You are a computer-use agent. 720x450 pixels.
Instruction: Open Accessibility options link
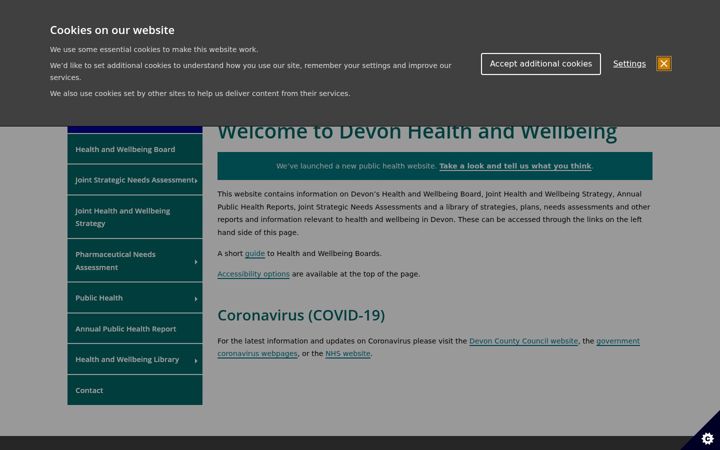coord(253,274)
